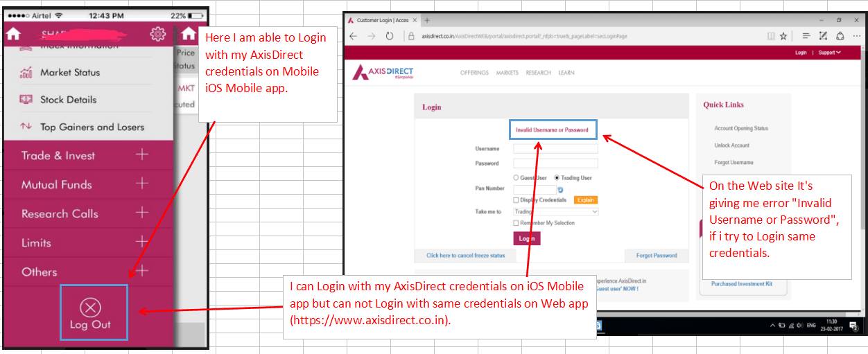
Task: Open settings via the gear icon in mobile app
Action: point(158,33)
